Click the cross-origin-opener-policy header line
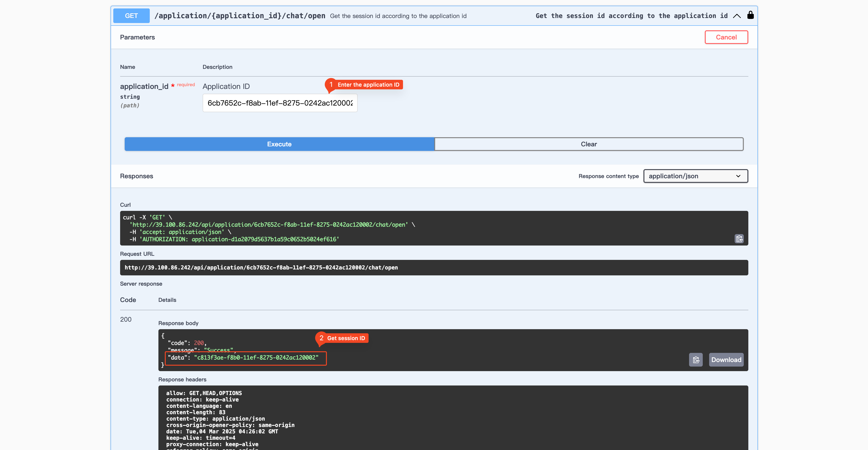Screen dimensions: 868x450 coord(230,425)
